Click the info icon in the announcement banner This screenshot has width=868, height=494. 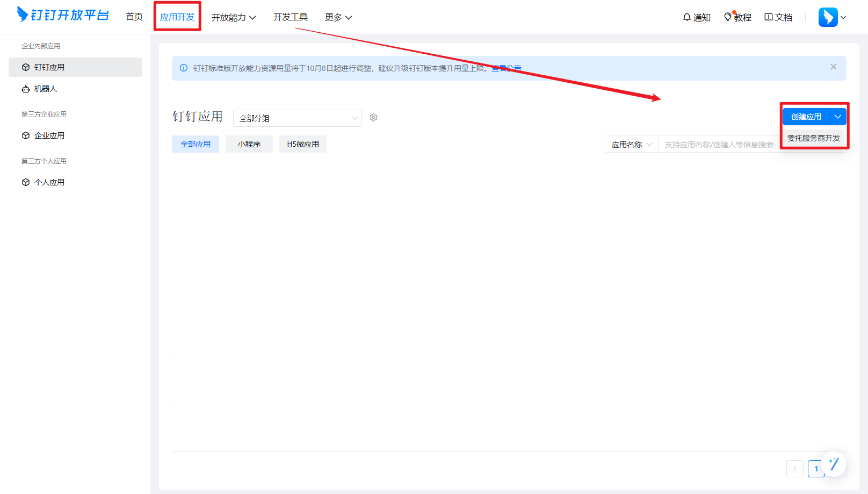(184, 68)
